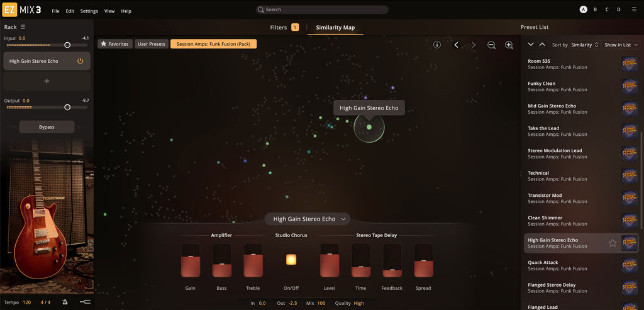The width and height of the screenshot is (644, 310).
Task: Toggle the User Presets filter
Action: 151,44
